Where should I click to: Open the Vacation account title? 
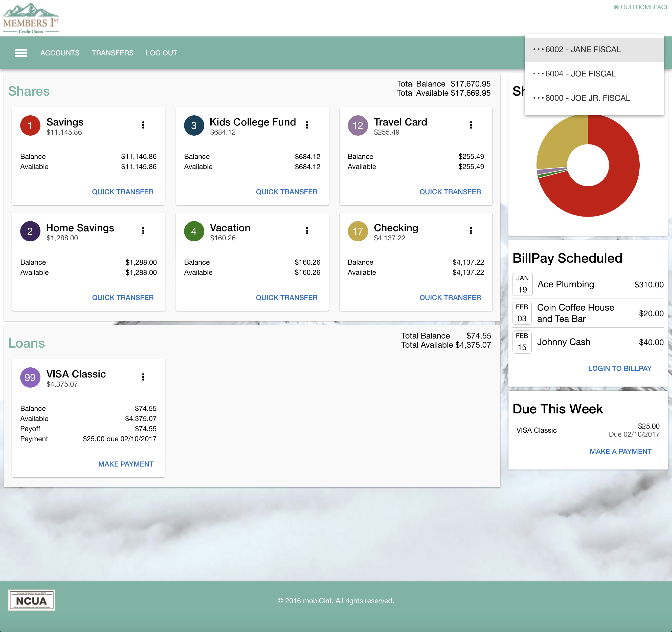(x=230, y=228)
